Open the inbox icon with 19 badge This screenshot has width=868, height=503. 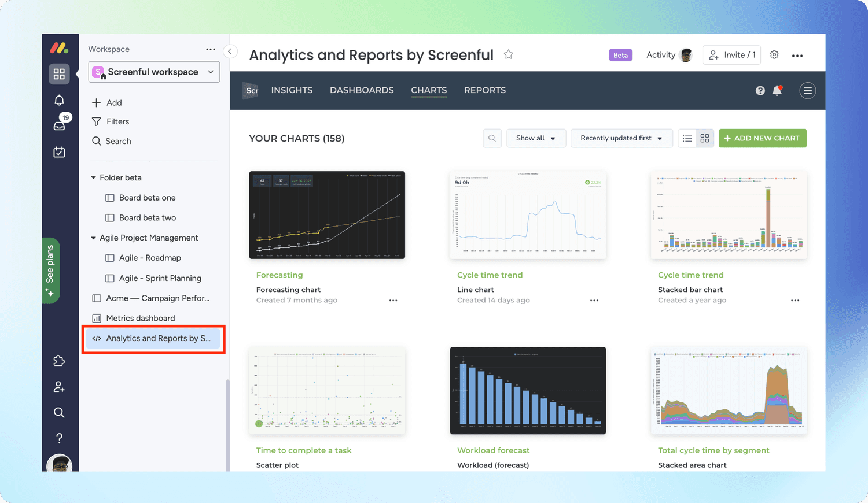pyautogui.click(x=60, y=125)
